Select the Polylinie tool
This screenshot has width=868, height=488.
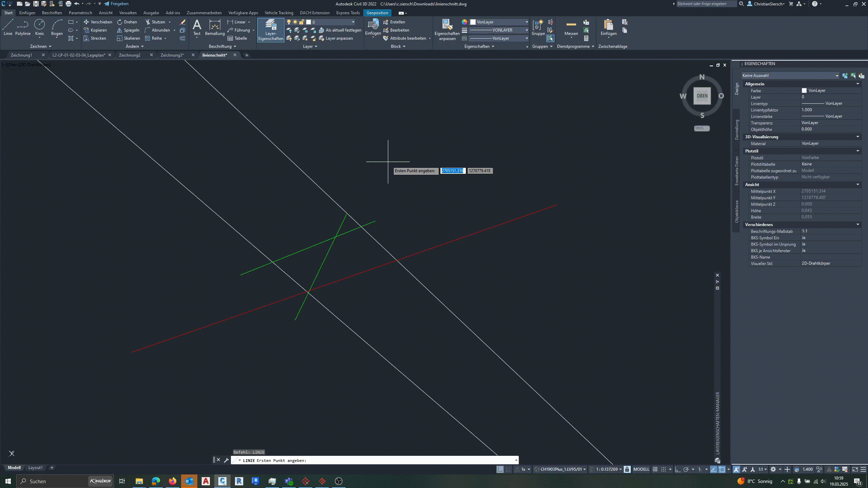click(23, 27)
